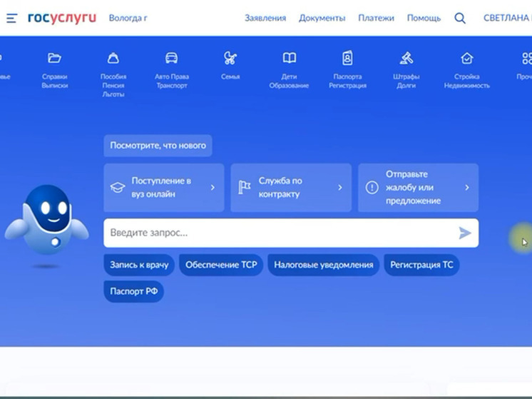
Task: Select the Обеспечение ТСР chip
Action: pos(221,265)
